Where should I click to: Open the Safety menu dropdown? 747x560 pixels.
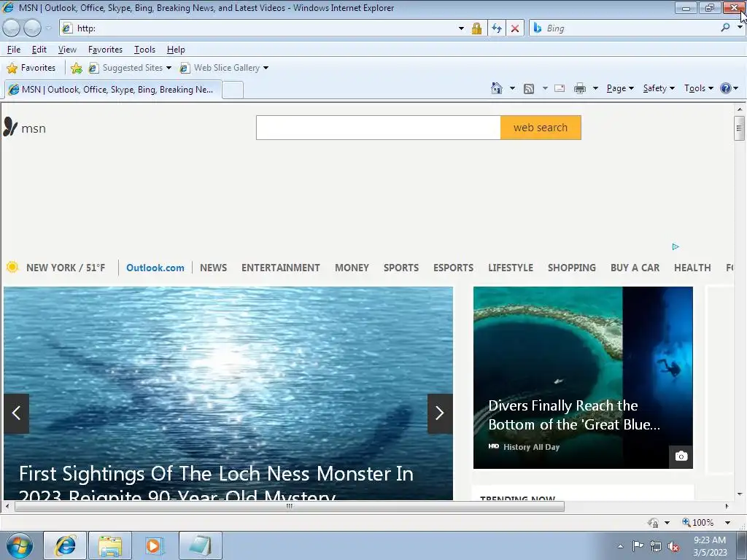pos(659,88)
